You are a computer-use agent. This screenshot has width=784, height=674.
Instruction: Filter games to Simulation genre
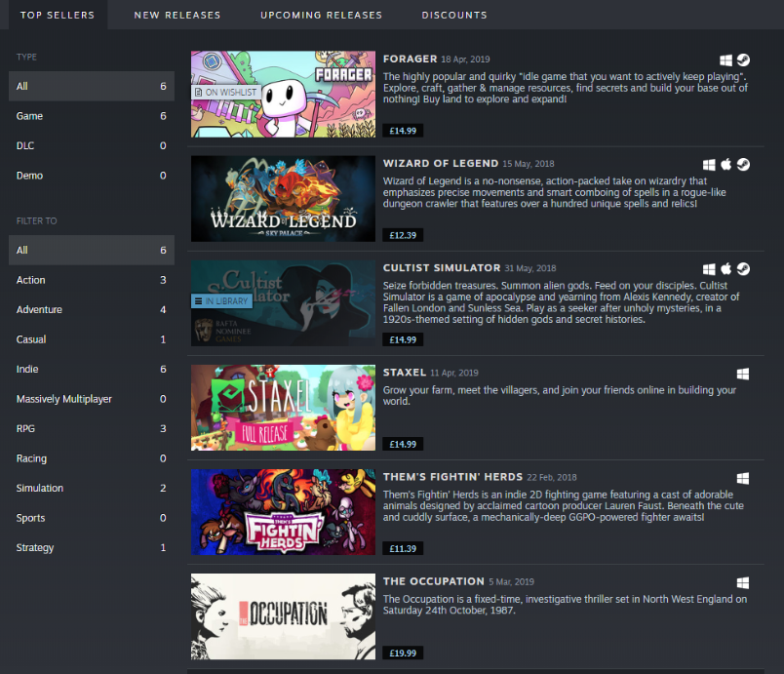point(92,488)
